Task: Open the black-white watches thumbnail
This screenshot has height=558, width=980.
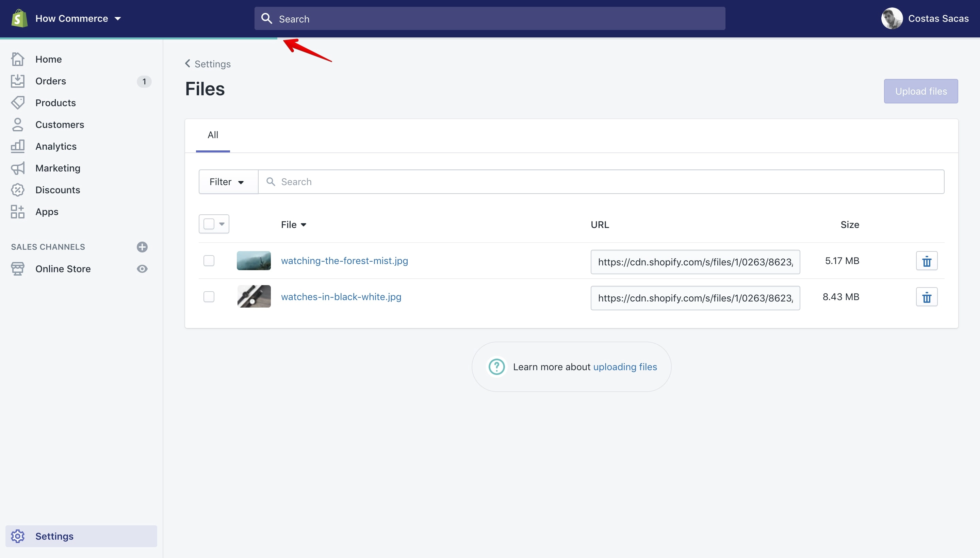Action: coord(254,297)
